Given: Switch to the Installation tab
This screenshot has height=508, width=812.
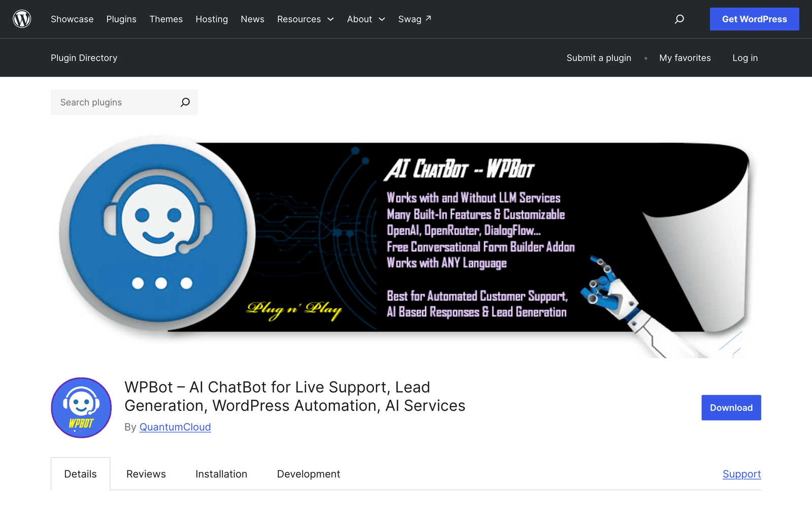Looking at the screenshot, I should point(221,474).
